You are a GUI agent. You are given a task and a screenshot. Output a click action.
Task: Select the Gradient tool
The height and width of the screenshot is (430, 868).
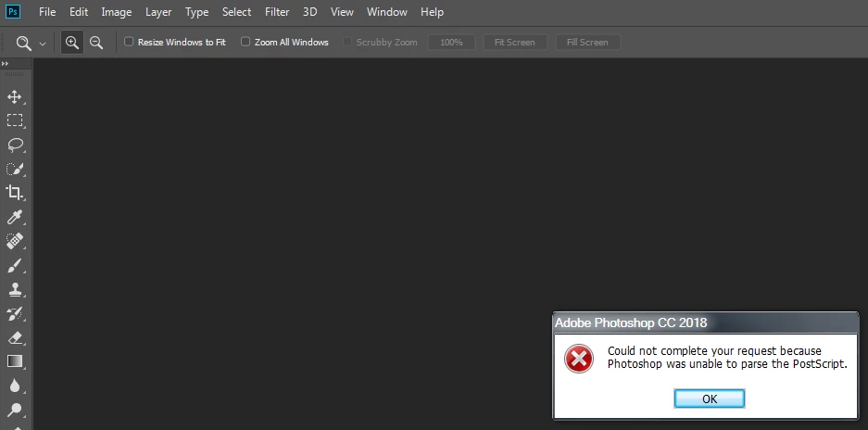[x=14, y=361]
